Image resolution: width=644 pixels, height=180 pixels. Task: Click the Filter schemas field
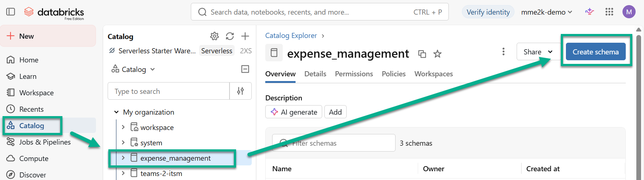(x=334, y=143)
